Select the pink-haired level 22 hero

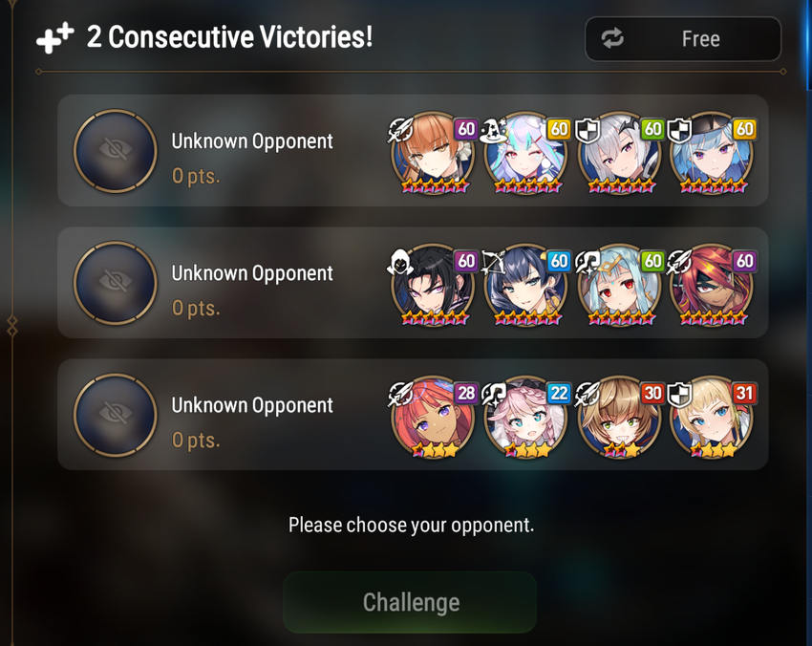point(525,417)
